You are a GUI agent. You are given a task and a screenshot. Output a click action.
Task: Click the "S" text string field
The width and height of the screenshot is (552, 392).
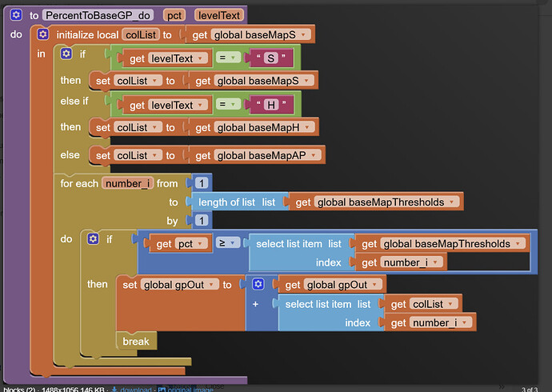pos(272,57)
